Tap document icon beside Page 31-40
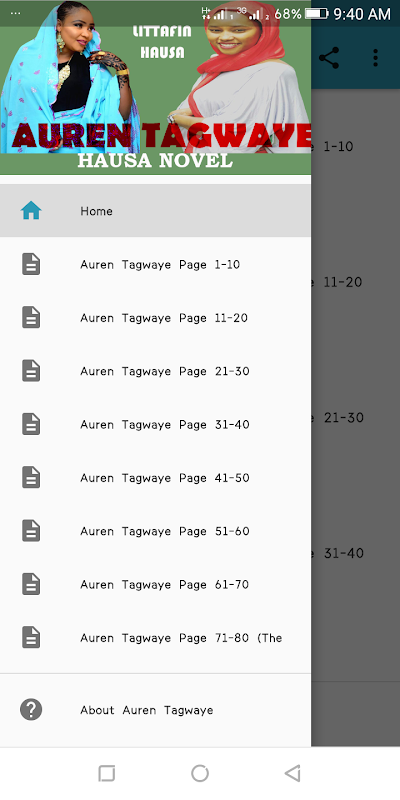Screen dimensions: 400x800 click(31, 424)
